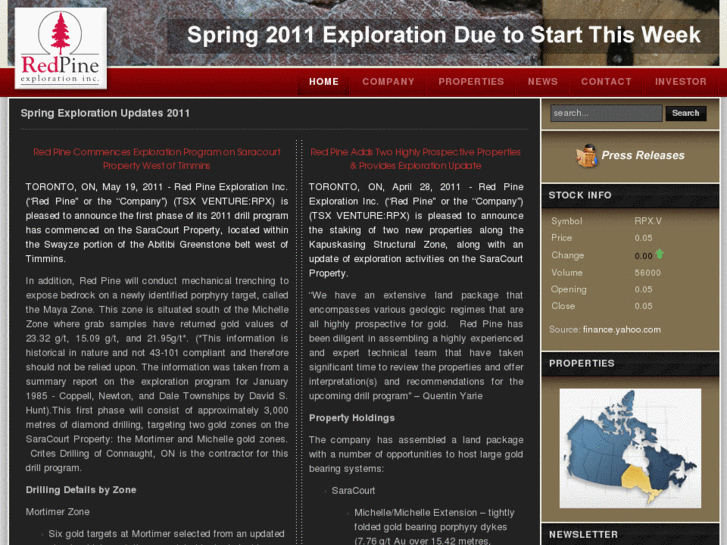Screen dimensions: 727x545
Task: Click the NEWSLETTER sidebar heading
Action: tap(583, 534)
